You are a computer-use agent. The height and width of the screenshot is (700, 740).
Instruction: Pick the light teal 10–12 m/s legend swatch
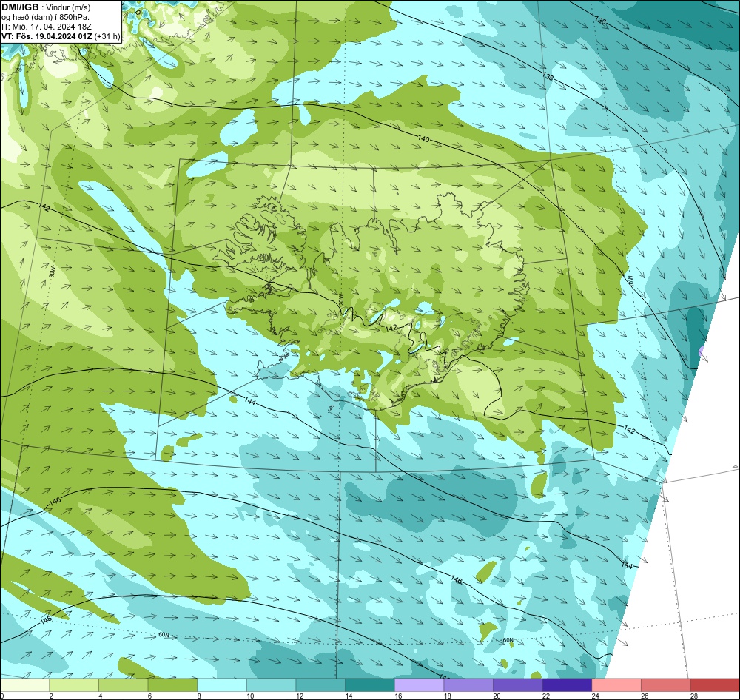pyautogui.click(x=272, y=685)
